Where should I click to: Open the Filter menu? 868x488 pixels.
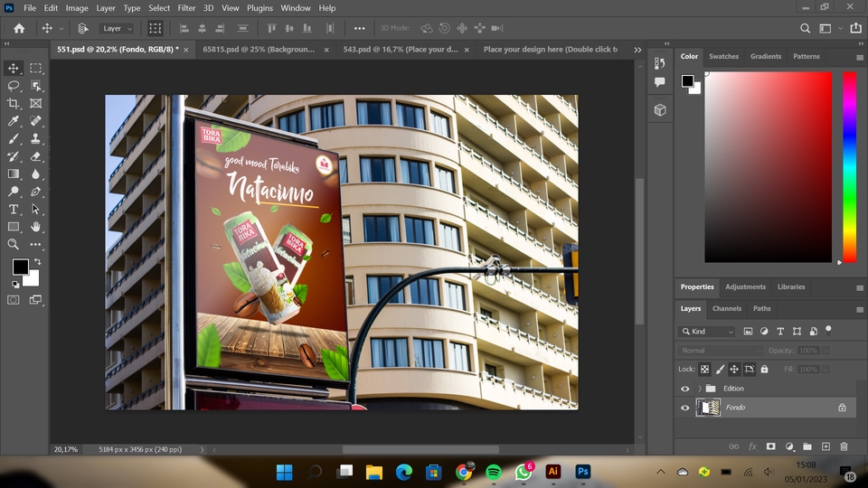coord(186,8)
